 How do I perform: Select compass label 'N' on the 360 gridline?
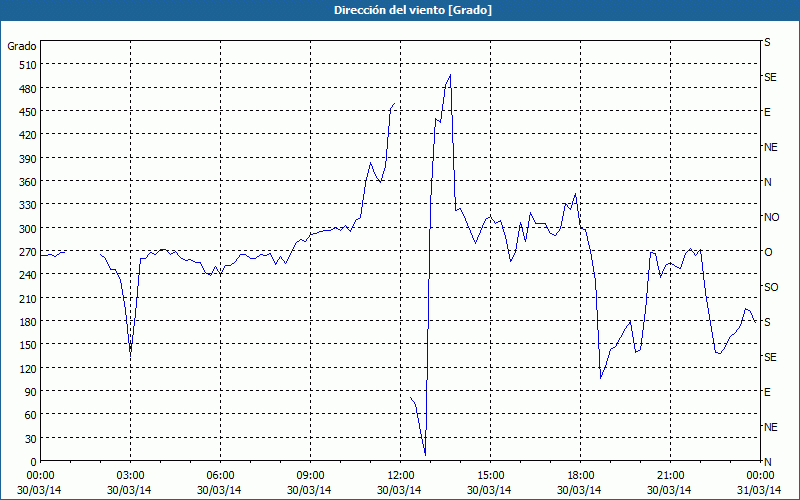[768, 182]
